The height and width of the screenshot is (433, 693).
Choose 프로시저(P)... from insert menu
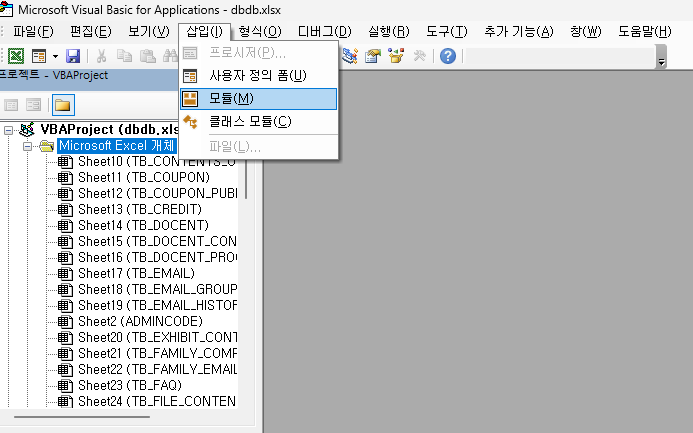coord(259,53)
